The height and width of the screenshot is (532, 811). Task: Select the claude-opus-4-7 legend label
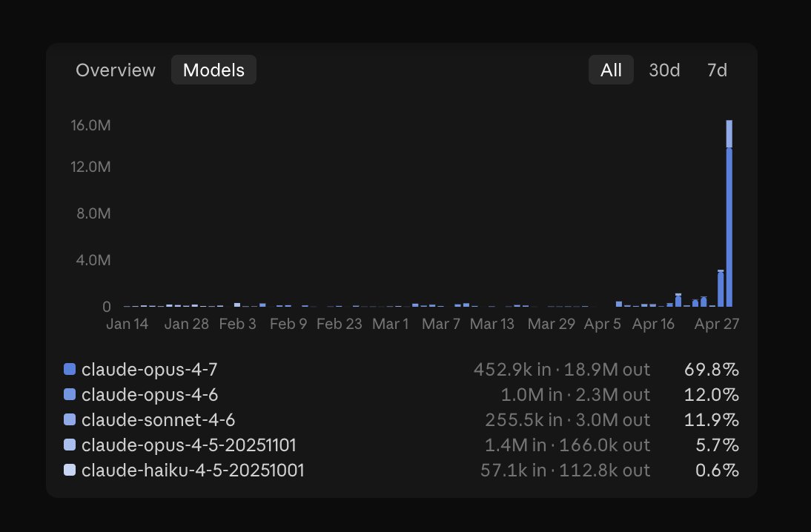coord(150,370)
